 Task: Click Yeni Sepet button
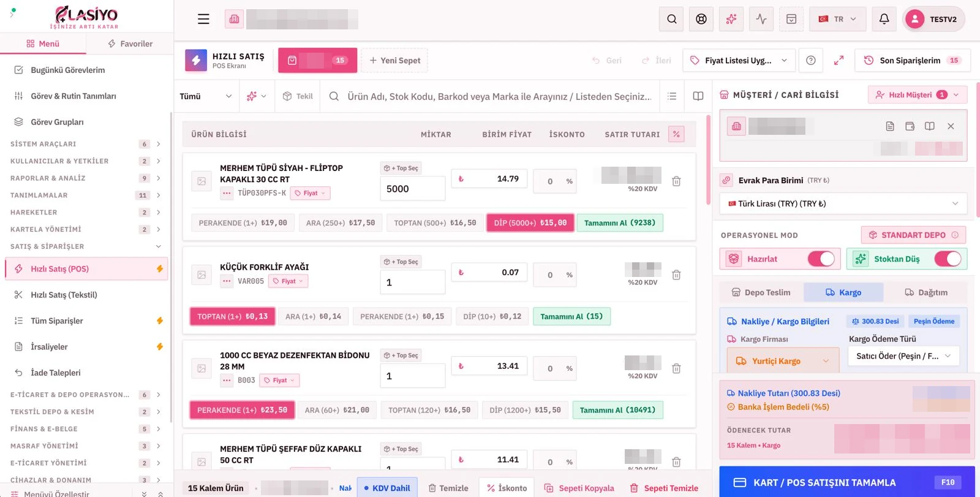394,60
